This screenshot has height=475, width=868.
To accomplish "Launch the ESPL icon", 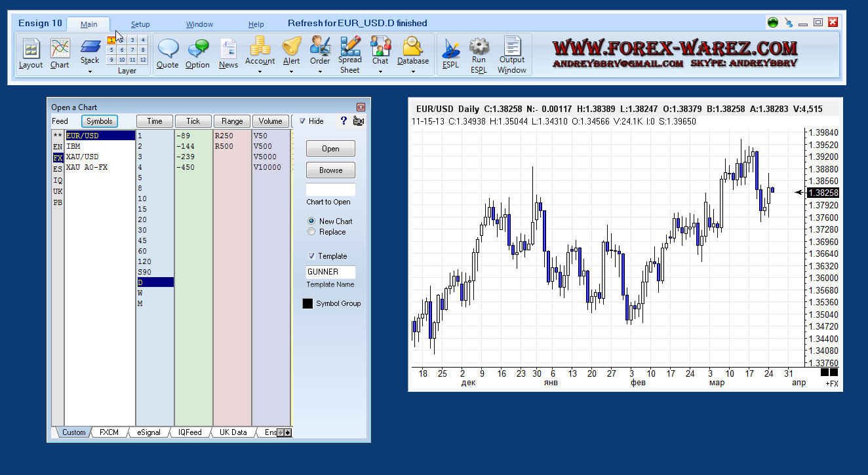I will click(x=450, y=49).
